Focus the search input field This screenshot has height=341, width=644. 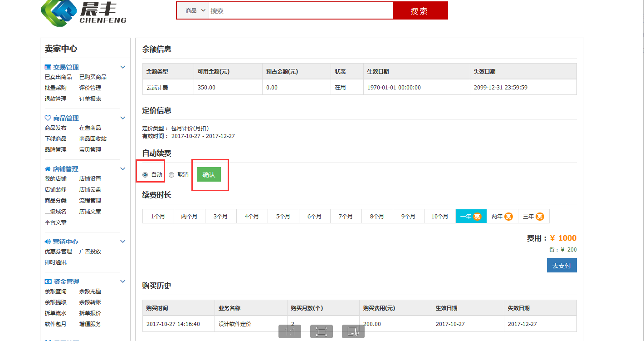pyautogui.click(x=300, y=10)
